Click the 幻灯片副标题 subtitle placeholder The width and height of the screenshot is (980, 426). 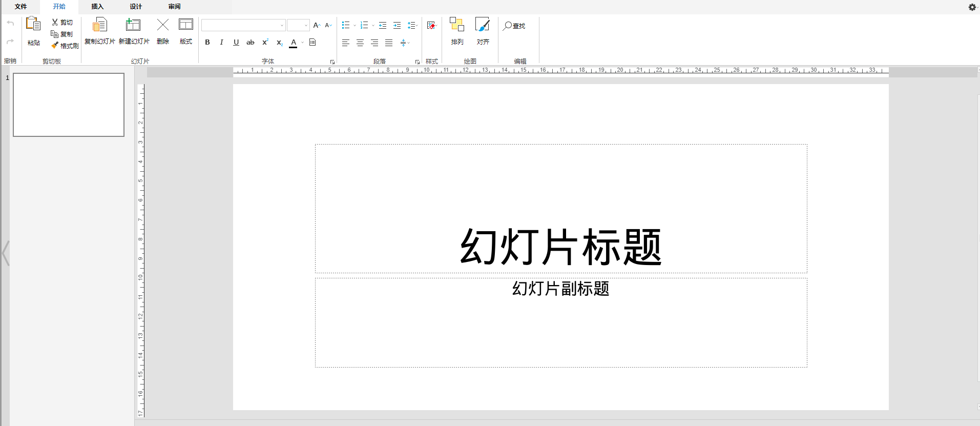point(561,322)
